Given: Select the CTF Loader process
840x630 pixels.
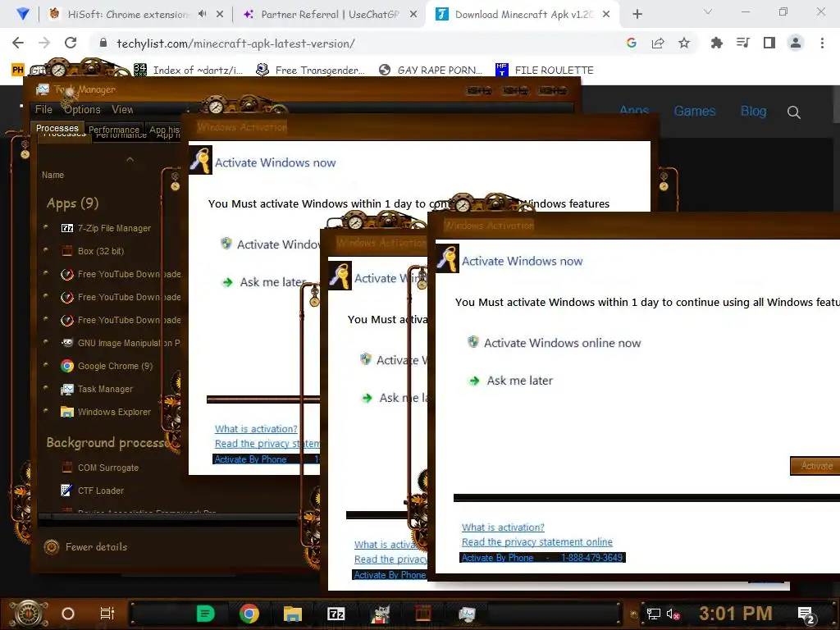Looking at the screenshot, I should click(x=101, y=491).
